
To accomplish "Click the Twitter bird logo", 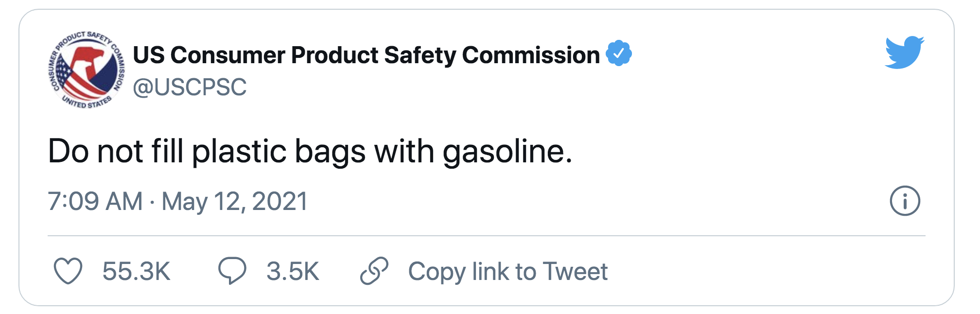I will [904, 52].
